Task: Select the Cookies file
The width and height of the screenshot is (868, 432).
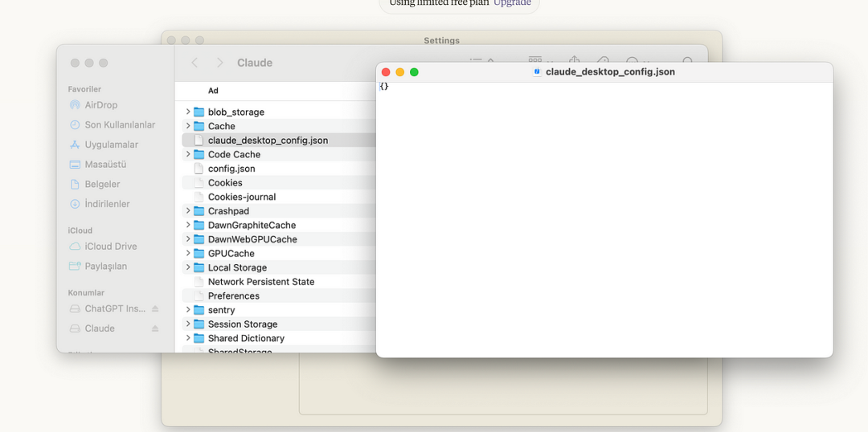Action: pyautogui.click(x=279, y=182)
